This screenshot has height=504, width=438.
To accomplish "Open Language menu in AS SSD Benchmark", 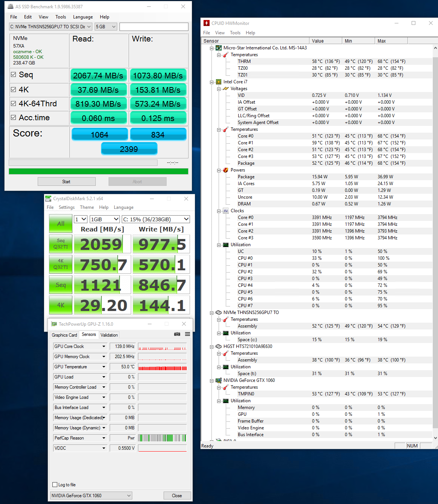I will pos(83,17).
